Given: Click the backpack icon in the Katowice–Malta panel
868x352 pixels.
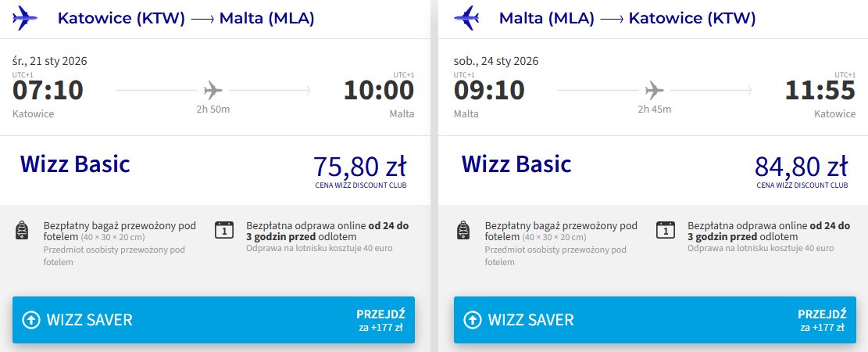Looking at the screenshot, I should [23, 230].
